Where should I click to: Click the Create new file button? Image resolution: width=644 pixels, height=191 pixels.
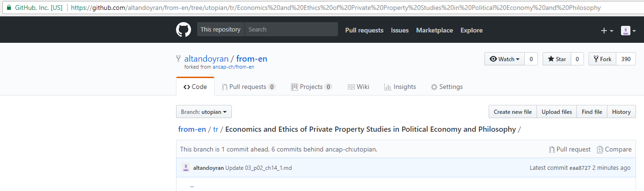click(513, 112)
